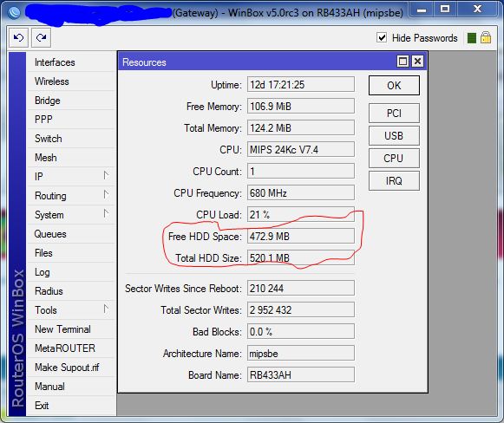The width and height of the screenshot is (504, 423).
Task: Select Exit from sidebar menu
Action: point(71,406)
